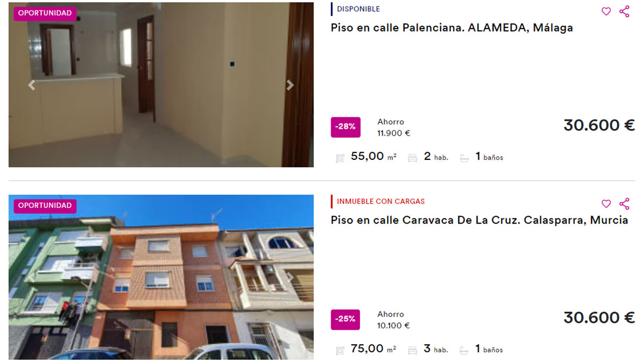Open listing Piso en calle Palenciana, Málaga
Viewport: 644px width, 362px height.
[452, 28]
